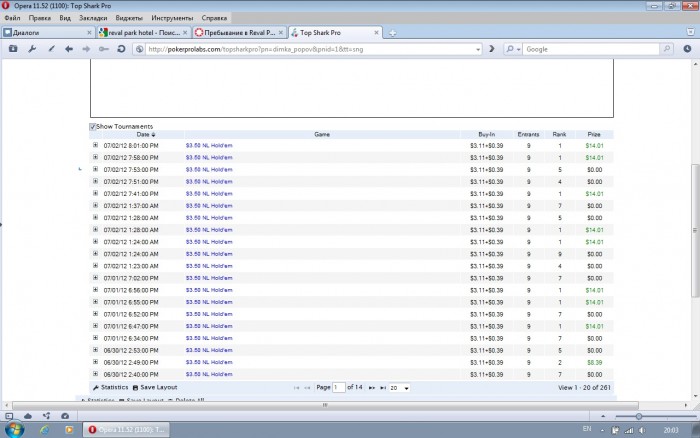Click the address bar URL field

(308, 49)
